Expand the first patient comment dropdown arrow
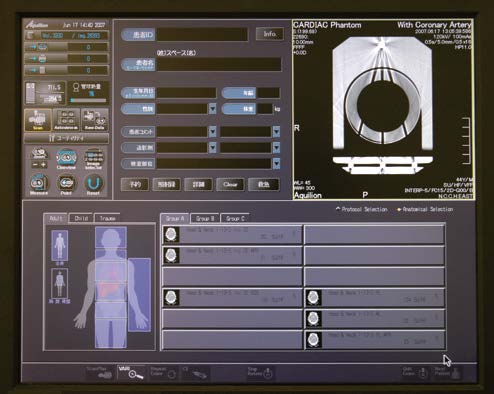The width and height of the screenshot is (494, 394). click(212, 132)
